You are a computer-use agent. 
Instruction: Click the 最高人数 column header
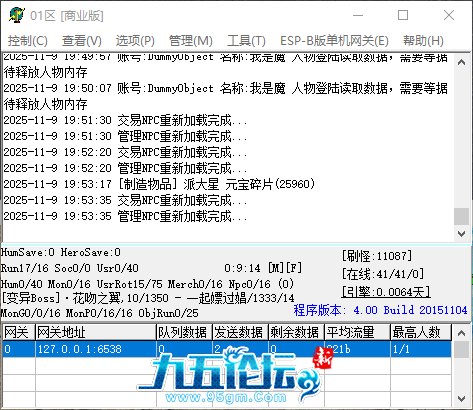[x=421, y=332]
